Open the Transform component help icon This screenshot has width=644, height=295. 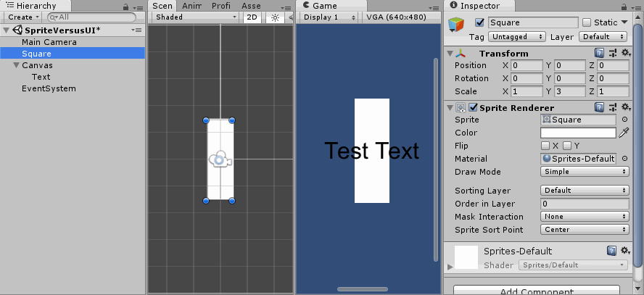point(600,54)
